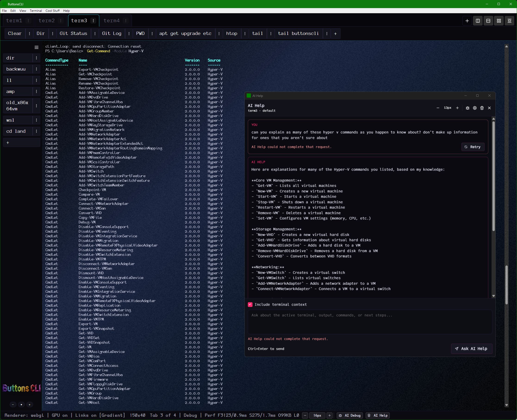This screenshot has height=420, width=517.
Task: Click the Get-VMHost entry in terminal output
Action: coord(89,403)
